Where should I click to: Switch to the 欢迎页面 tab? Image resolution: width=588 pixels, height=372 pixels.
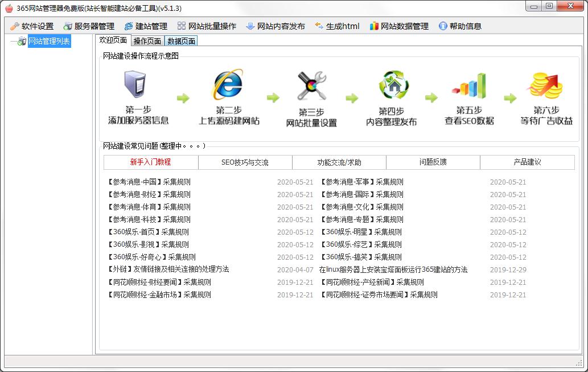coord(113,40)
